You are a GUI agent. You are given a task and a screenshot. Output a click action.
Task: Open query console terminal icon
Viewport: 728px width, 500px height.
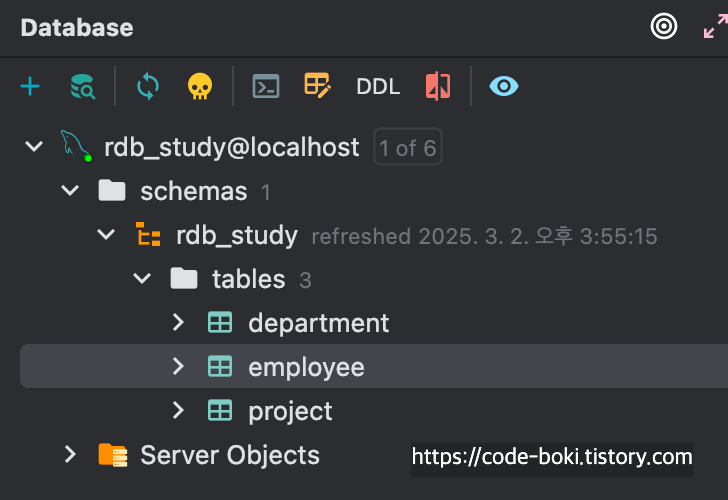(x=266, y=86)
